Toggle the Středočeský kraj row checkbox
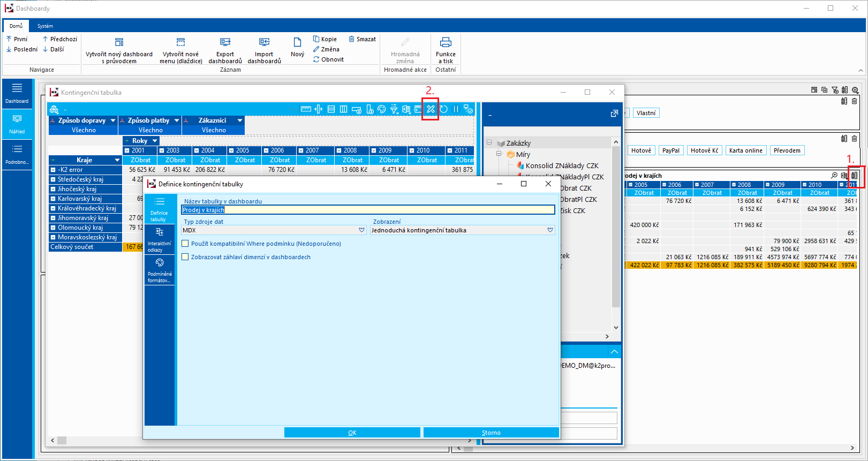The width and height of the screenshot is (868, 461). (53, 179)
